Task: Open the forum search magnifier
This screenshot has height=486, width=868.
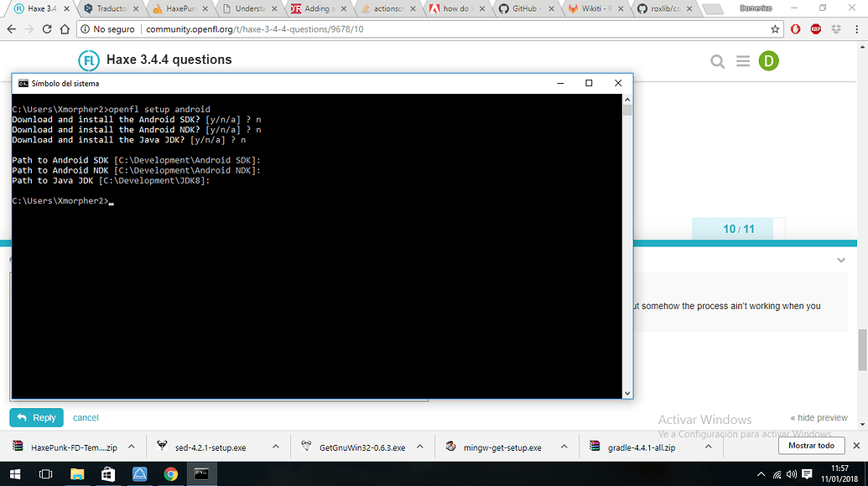Action: pos(717,61)
